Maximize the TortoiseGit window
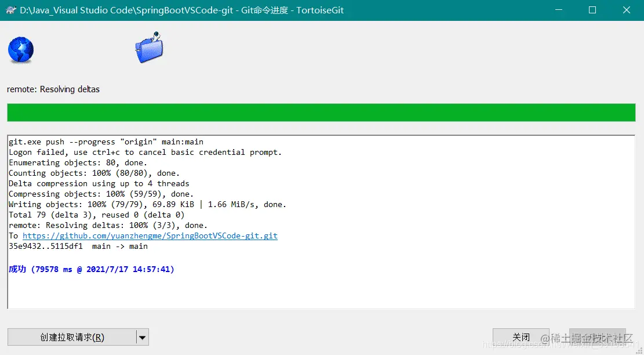This screenshot has width=644, height=355. 592,10
